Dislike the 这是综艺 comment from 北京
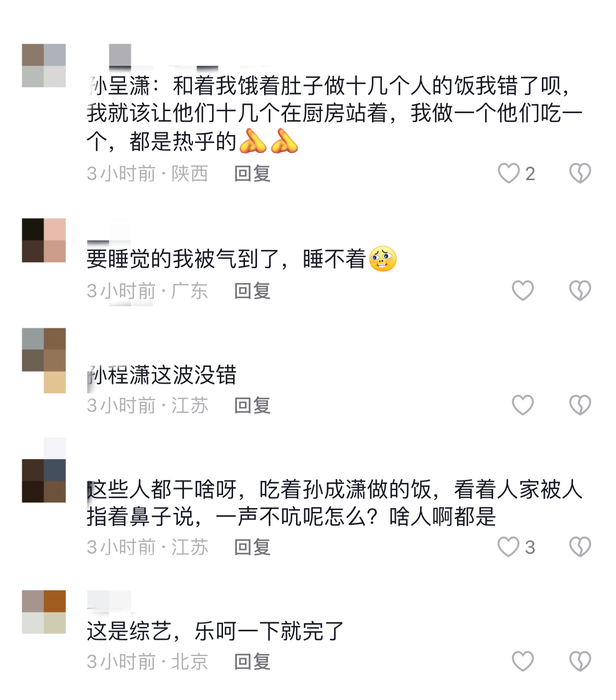The width and height of the screenshot is (616, 700). [x=580, y=661]
